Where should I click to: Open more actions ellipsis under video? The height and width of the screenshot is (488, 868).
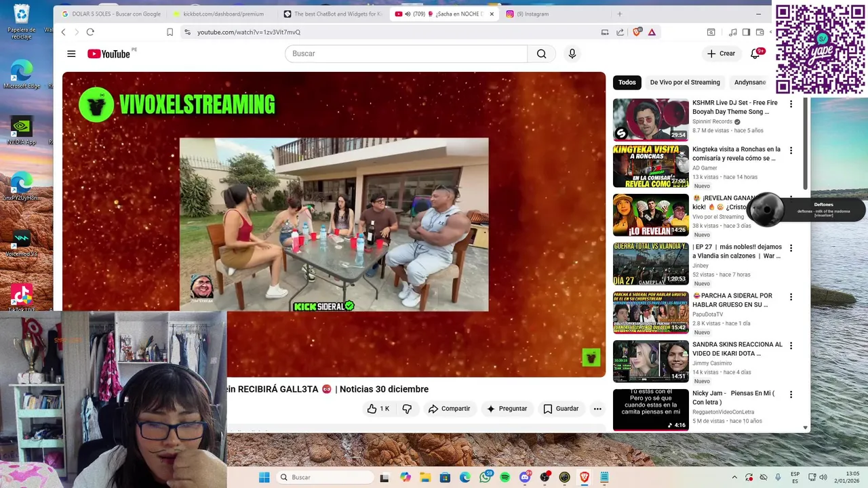597,409
